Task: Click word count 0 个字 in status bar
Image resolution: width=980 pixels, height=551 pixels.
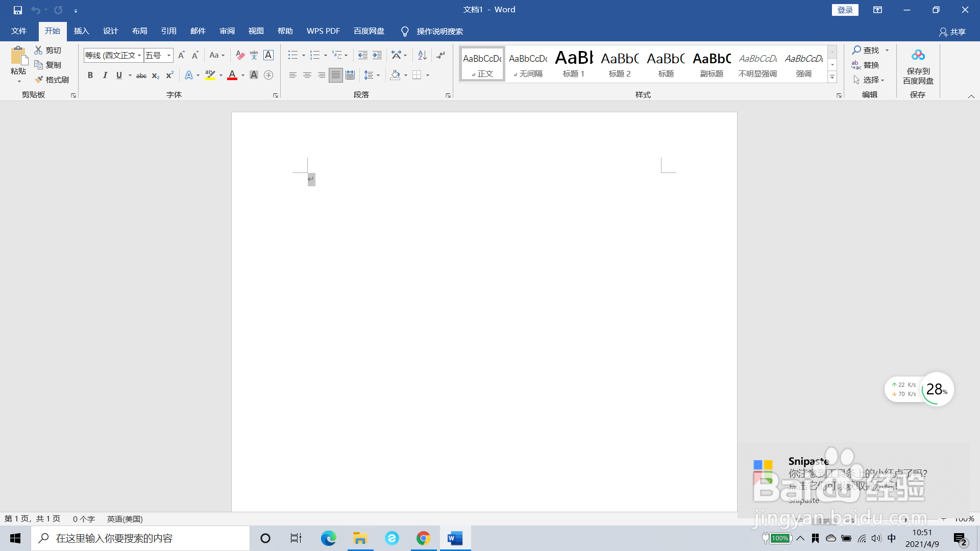Action: click(x=84, y=519)
